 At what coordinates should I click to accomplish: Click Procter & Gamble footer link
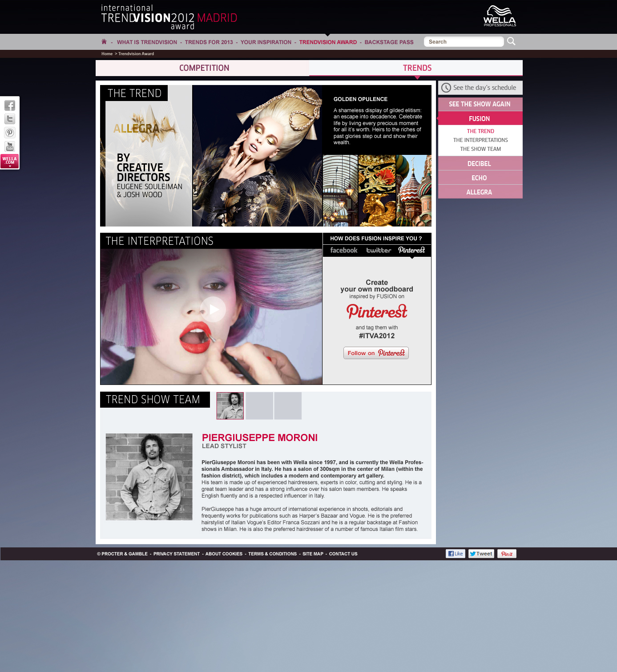pyautogui.click(x=122, y=554)
